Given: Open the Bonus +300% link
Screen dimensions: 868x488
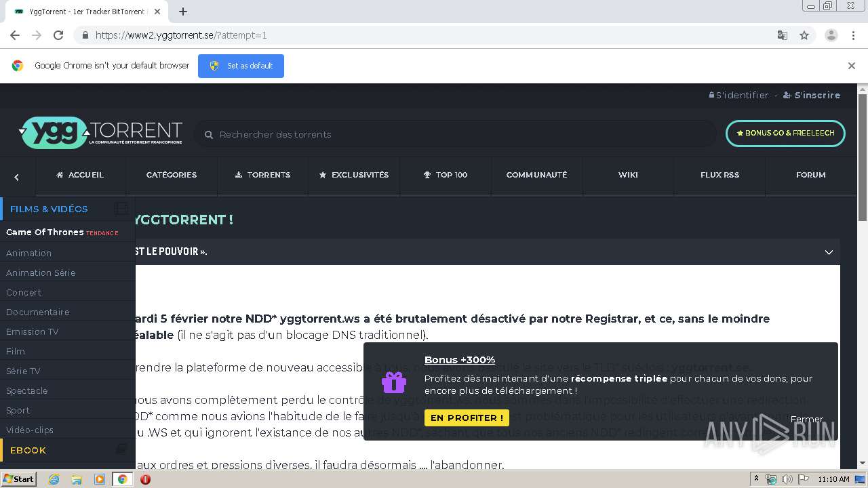Looking at the screenshot, I should click(x=460, y=360).
